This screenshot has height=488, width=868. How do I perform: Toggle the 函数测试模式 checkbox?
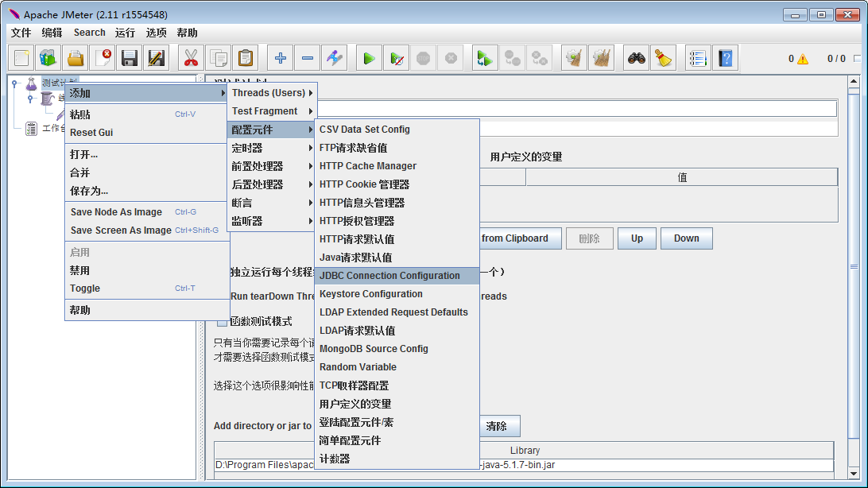coord(222,322)
